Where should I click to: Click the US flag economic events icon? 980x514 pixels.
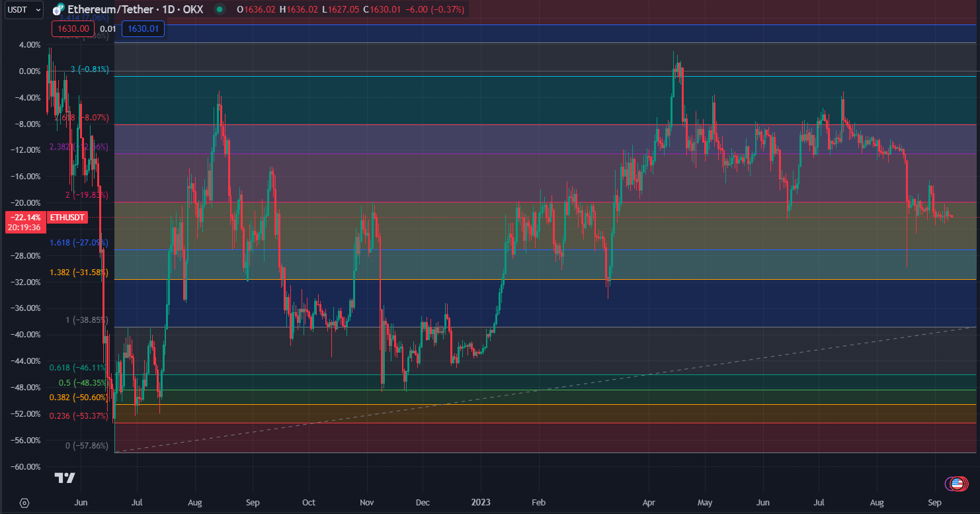click(956, 484)
